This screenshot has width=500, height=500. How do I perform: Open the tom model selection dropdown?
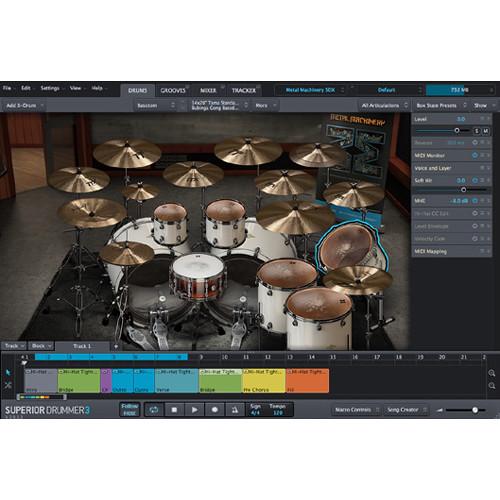point(219,105)
